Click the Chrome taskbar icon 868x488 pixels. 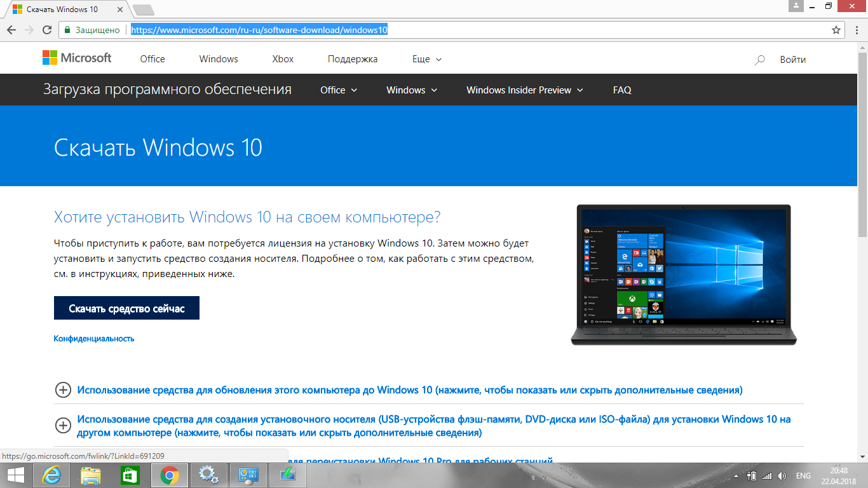pos(169,475)
